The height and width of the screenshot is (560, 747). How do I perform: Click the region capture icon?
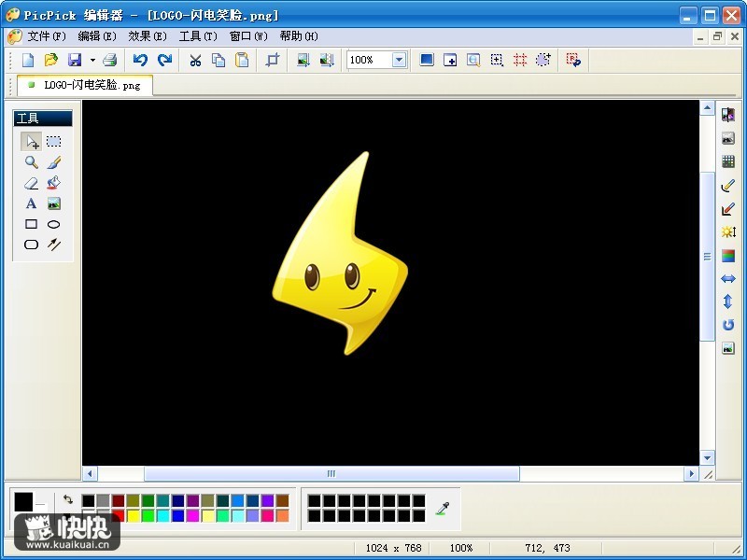point(497,60)
